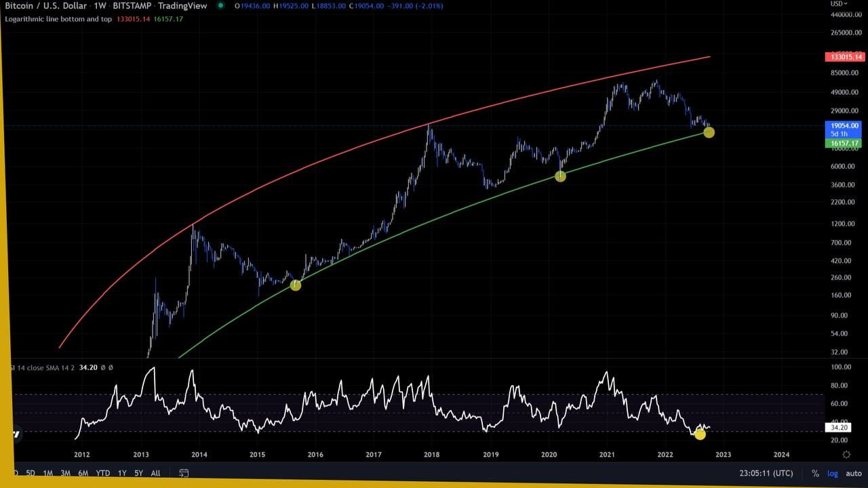This screenshot has height=488, width=868.
Task: Open chart settings with the gear icon
Action: pyautogui.click(x=846, y=455)
